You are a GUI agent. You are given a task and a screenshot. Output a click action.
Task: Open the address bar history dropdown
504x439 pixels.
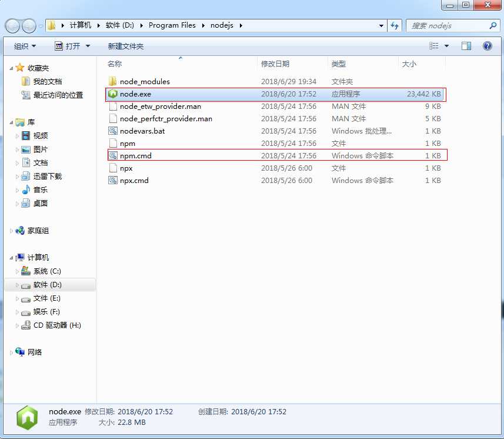pyautogui.click(x=381, y=25)
